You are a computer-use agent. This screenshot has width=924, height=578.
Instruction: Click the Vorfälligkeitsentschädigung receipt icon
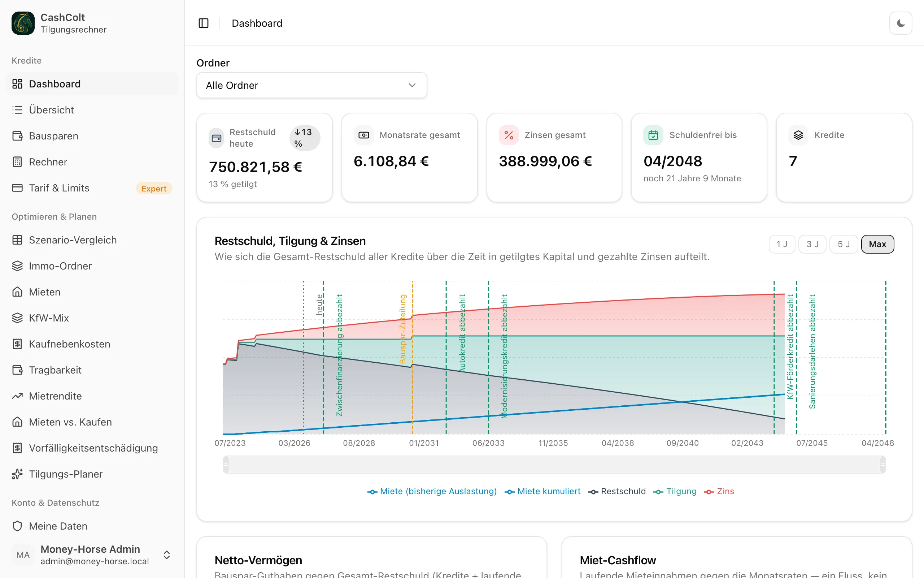tap(17, 448)
